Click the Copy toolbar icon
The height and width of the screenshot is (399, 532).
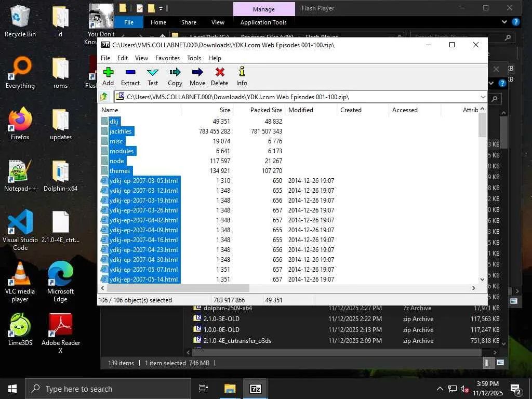coord(175,76)
